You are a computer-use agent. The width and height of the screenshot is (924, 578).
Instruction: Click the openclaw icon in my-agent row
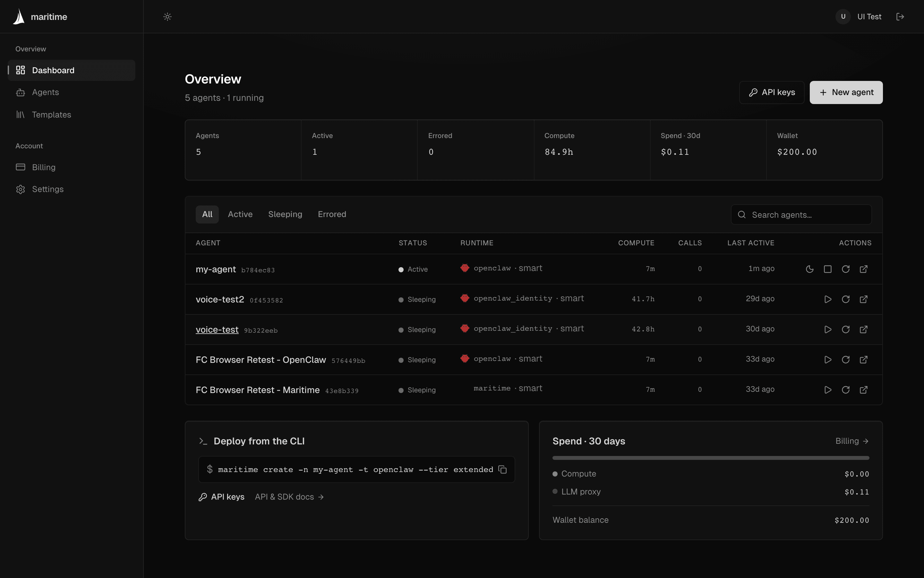[x=465, y=268]
